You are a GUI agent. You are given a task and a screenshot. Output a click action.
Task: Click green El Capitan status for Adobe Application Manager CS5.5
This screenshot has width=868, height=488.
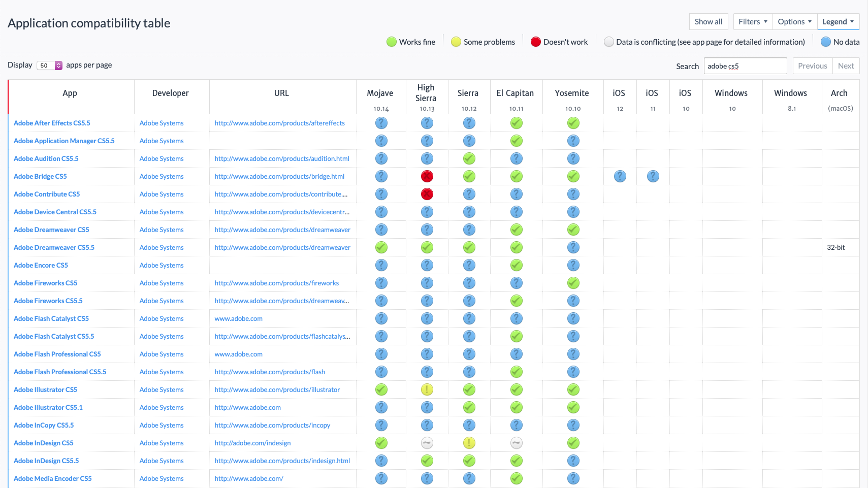pos(517,141)
